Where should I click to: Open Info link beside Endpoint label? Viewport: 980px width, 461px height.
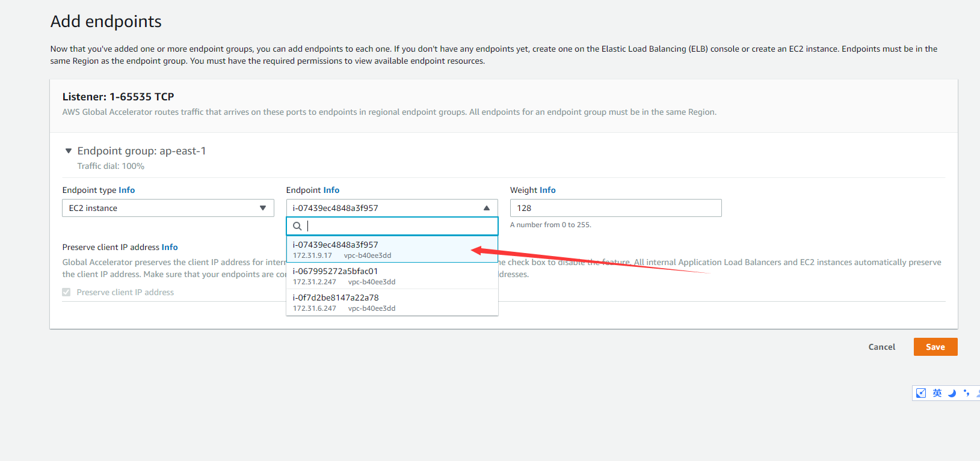331,190
